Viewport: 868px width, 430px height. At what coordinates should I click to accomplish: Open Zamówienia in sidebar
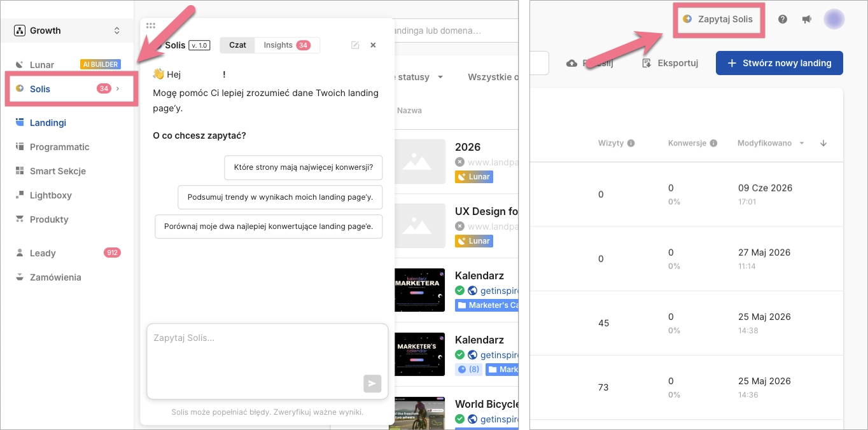click(55, 277)
